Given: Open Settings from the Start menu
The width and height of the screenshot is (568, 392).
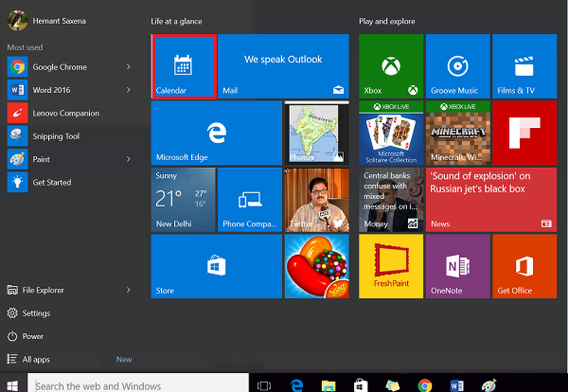Looking at the screenshot, I should [x=36, y=314].
